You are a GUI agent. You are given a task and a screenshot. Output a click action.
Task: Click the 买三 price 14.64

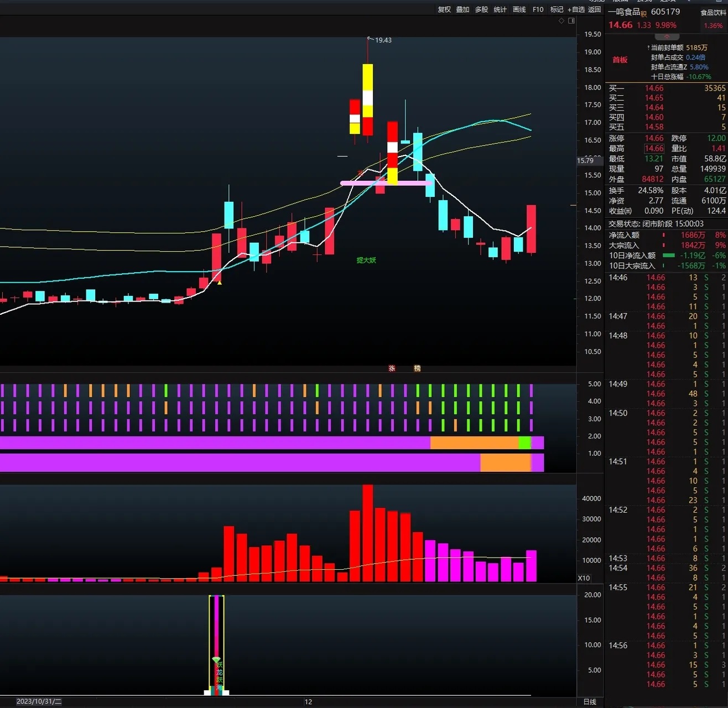point(654,108)
